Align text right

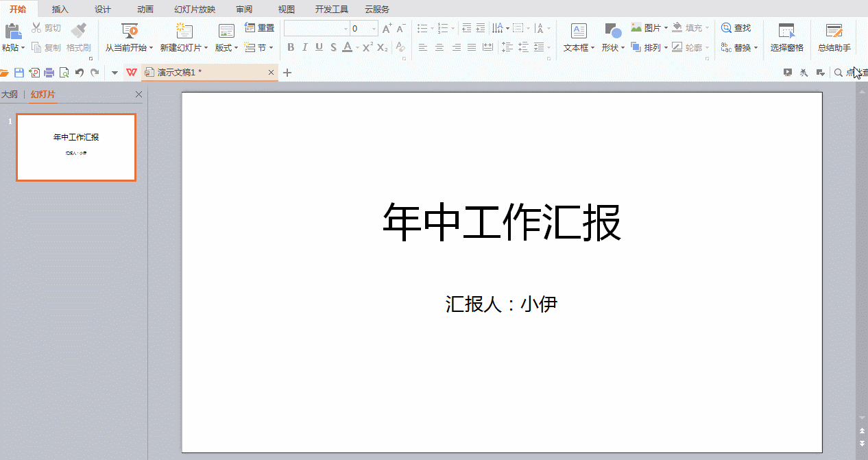456,47
